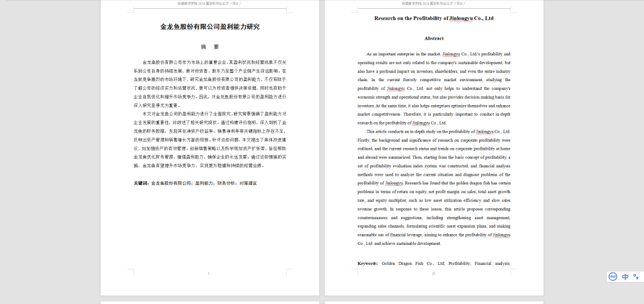Click page number II at right page footer

point(433,273)
